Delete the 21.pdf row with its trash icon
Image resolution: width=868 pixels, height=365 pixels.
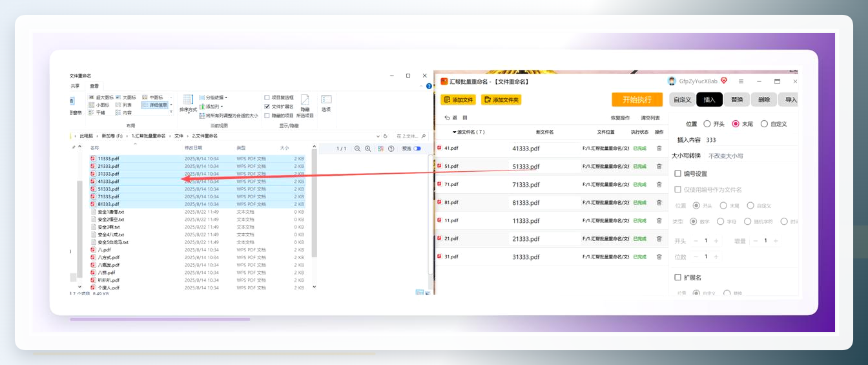tap(659, 238)
